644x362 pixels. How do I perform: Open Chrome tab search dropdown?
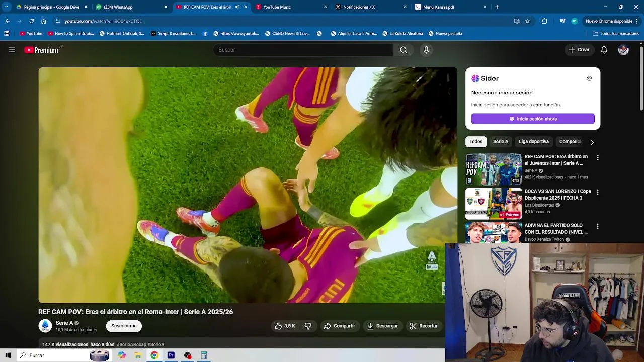tap(7, 7)
